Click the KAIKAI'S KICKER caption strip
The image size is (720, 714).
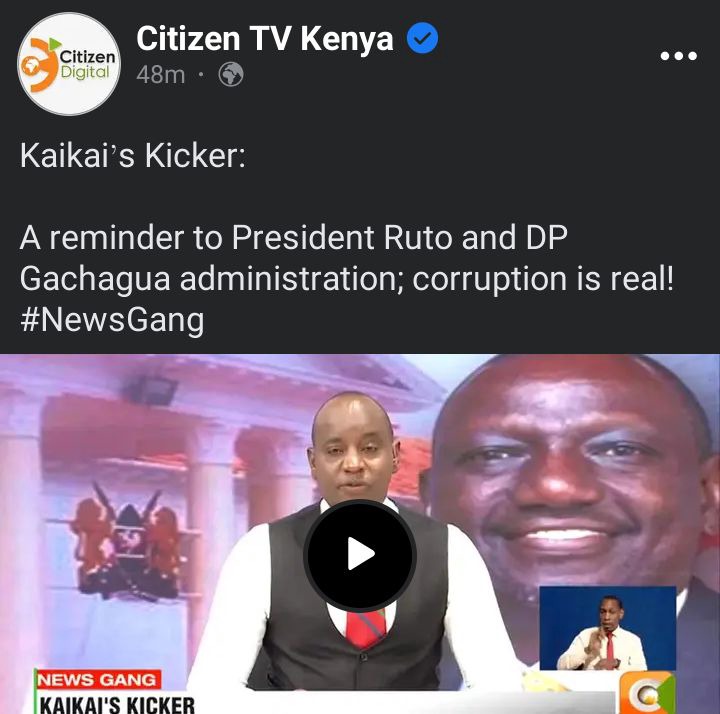[117, 703]
